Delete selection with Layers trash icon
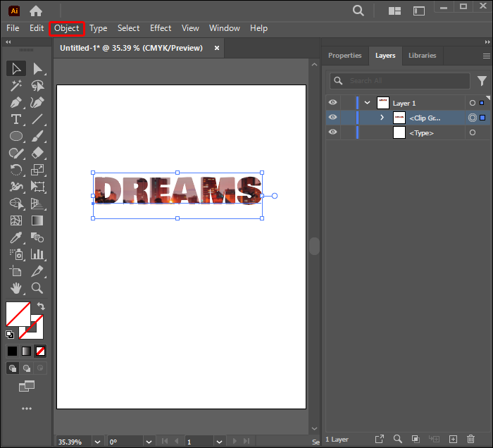The width and height of the screenshot is (493, 448). tap(471, 439)
